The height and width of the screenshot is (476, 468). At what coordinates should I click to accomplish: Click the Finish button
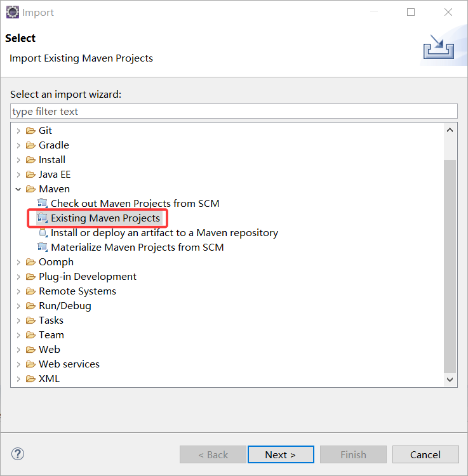tap(353, 454)
